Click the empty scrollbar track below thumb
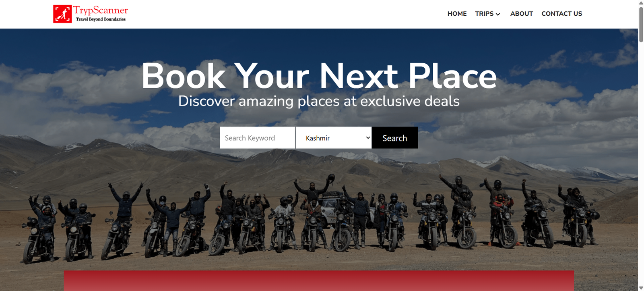Viewport: 644px width, 291px height. coord(641,161)
